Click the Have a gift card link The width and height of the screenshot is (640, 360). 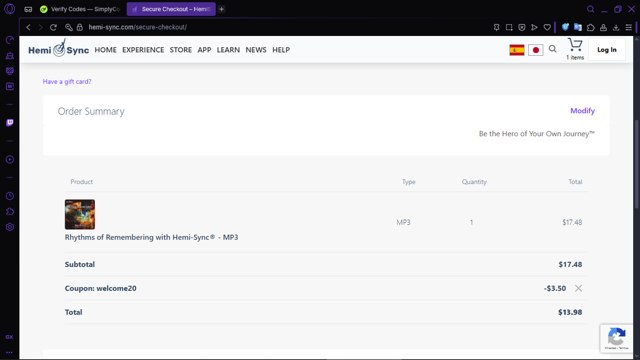point(67,82)
